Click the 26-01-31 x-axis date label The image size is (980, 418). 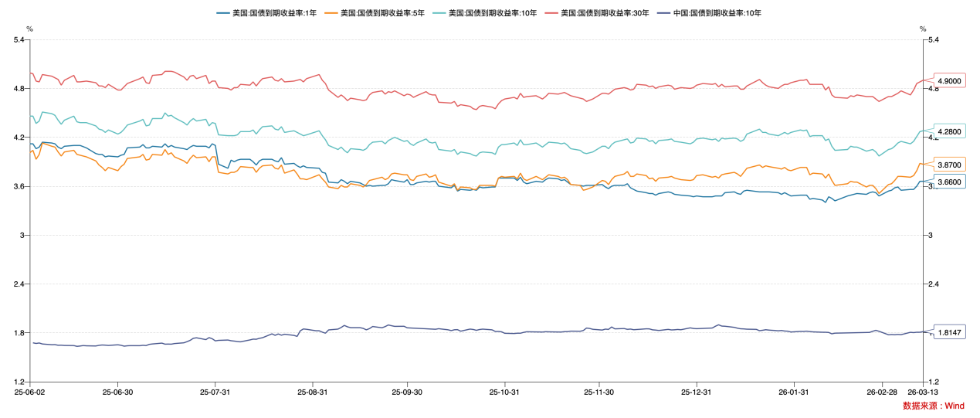point(794,393)
